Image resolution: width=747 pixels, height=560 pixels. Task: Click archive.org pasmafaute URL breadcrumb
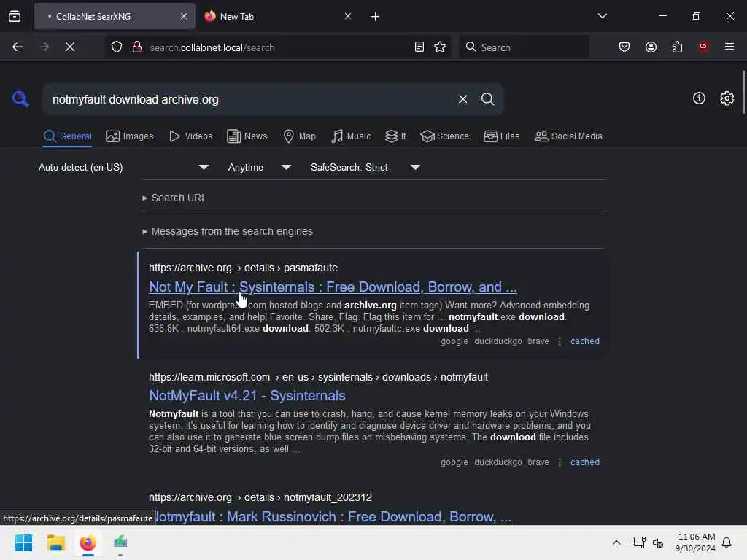243,268
